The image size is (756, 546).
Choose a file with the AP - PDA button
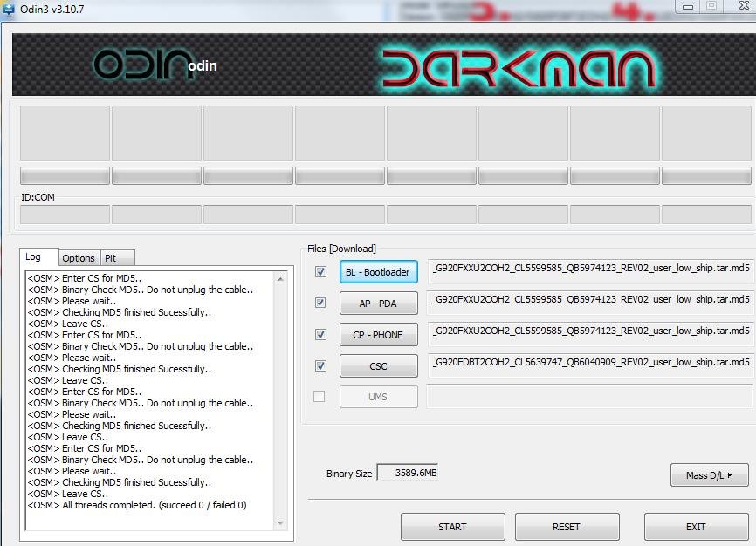click(379, 304)
